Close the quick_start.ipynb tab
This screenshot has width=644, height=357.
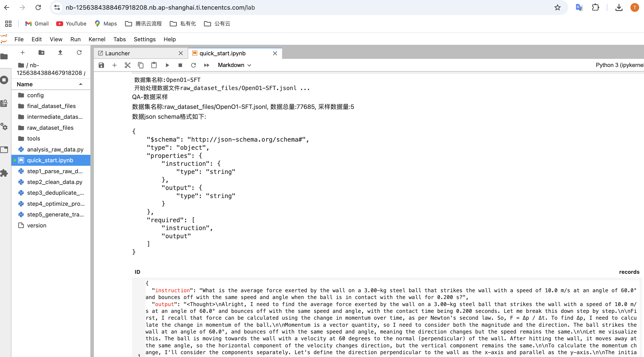(x=275, y=53)
